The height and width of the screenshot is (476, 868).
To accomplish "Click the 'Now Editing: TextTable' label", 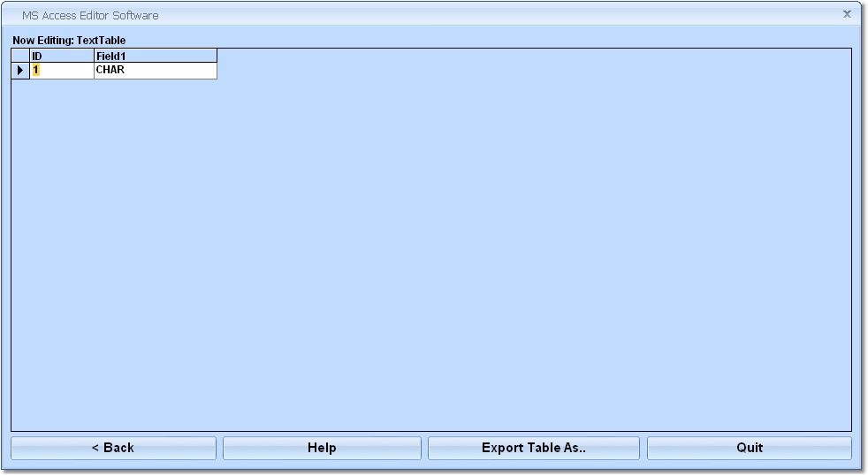I will tap(69, 41).
